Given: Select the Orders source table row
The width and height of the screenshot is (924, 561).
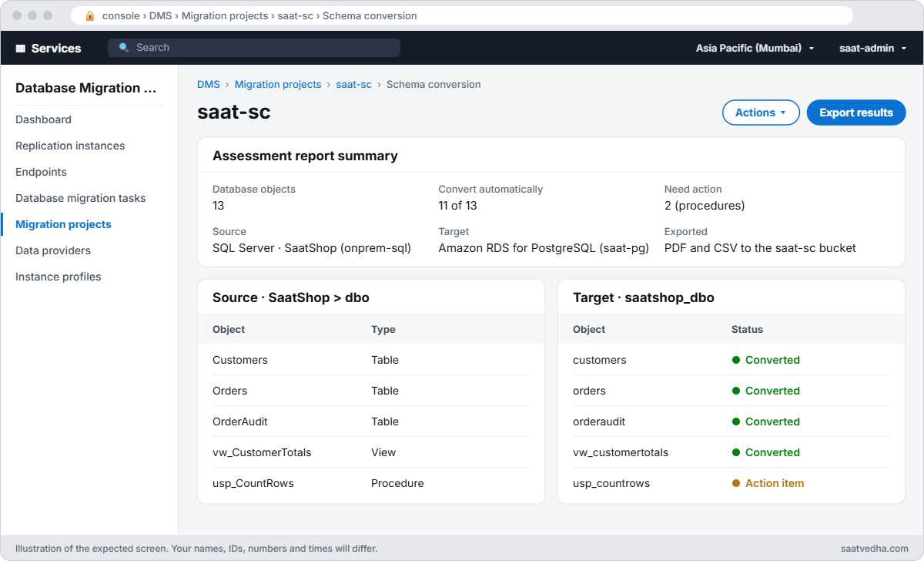Looking at the screenshot, I should 371,391.
